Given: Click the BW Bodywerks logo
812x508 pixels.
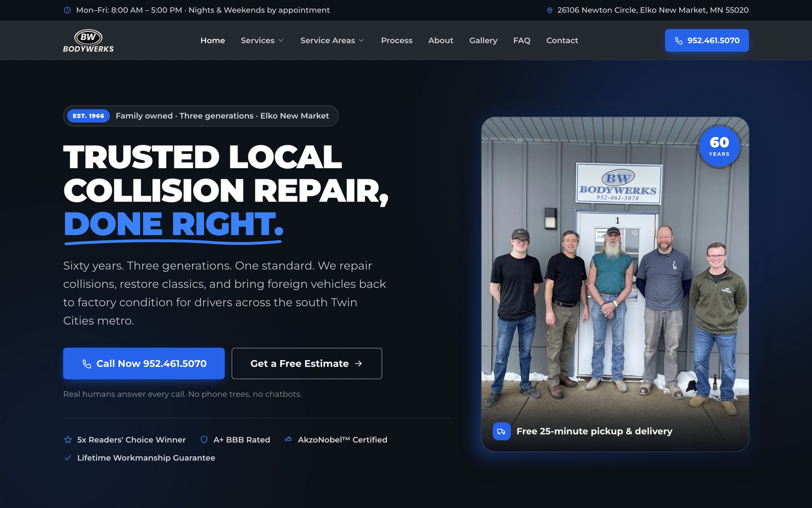Looking at the screenshot, I should (x=88, y=41).
